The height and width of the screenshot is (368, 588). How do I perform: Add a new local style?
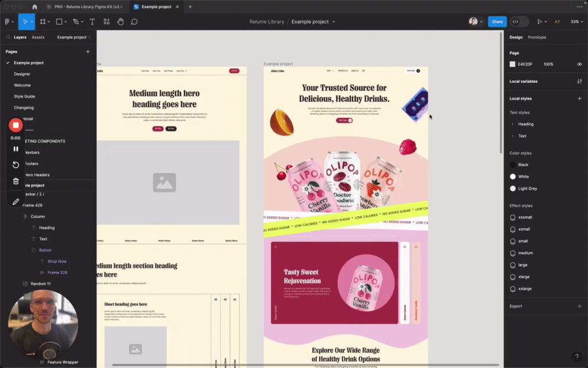[579, 99]
